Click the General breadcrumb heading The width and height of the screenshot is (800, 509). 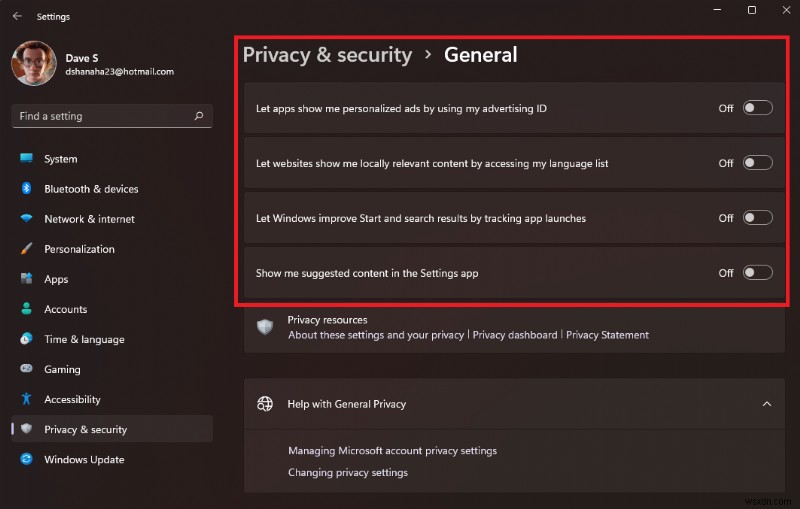point(481,55)
